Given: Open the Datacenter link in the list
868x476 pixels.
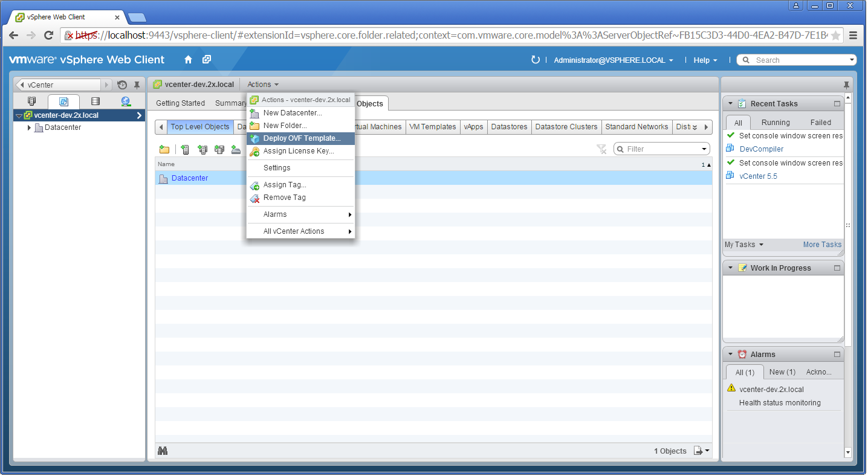Looking at the screenshot, I should click(189, 178).
